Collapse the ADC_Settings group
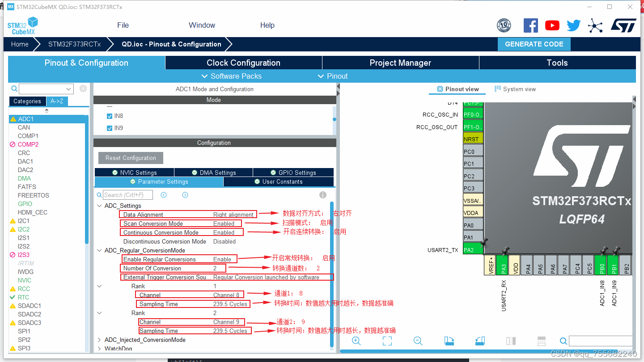The width and height of the screenshot is (644, 362). [x=99, y=206]
